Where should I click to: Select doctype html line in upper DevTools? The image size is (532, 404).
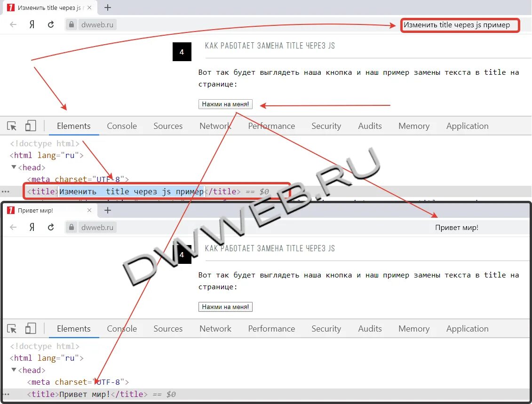click(44, 143)
